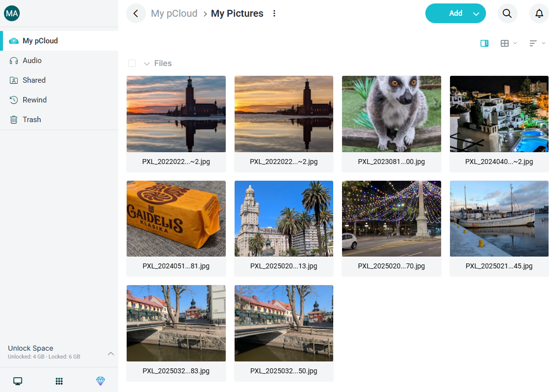The width and height of the screenshot is (553, 392).
Task: Go to the Trash section
Action: click(32, 120)
